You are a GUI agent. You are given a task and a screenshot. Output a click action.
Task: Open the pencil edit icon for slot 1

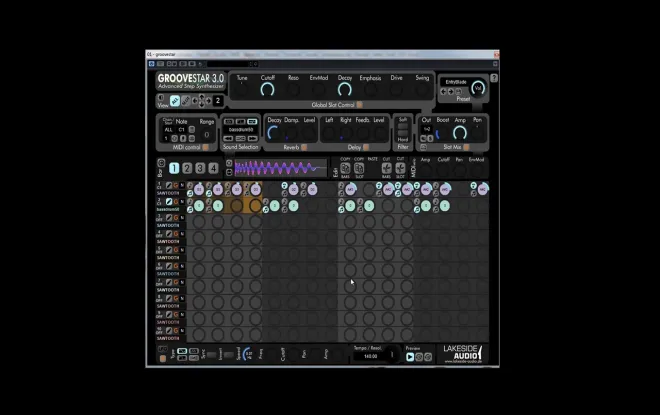[x=169, y=185]
